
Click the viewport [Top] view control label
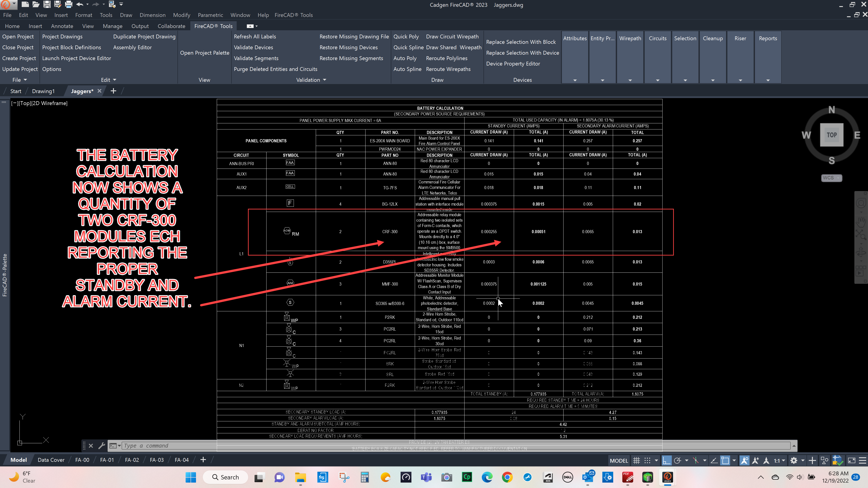point(25,103)
